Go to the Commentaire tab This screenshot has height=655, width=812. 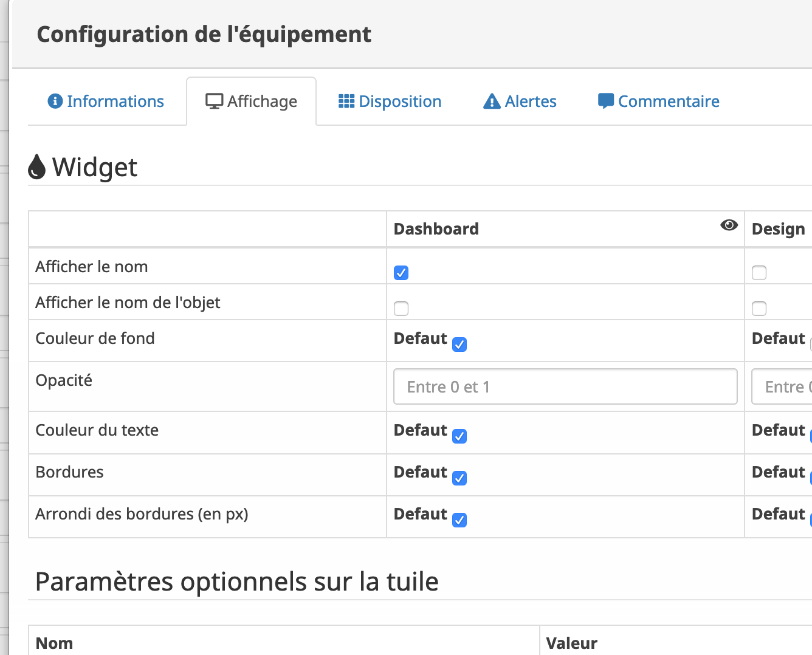[658, 101]
